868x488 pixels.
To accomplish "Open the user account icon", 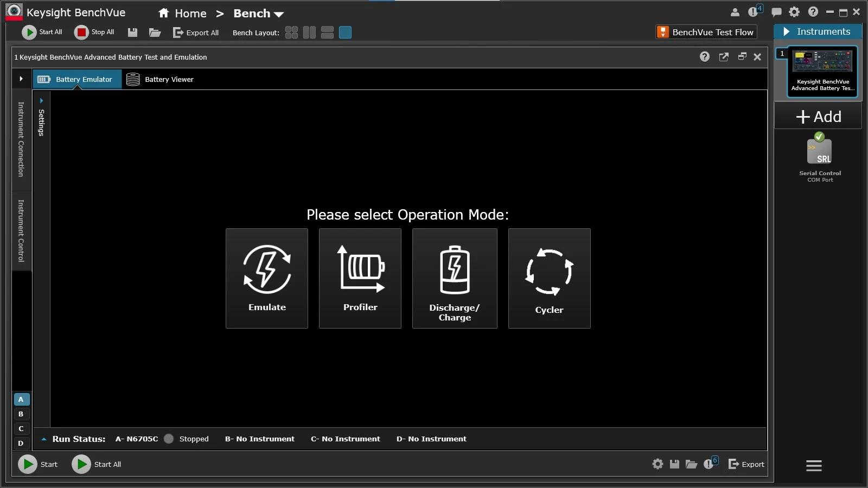I will 735,12.
